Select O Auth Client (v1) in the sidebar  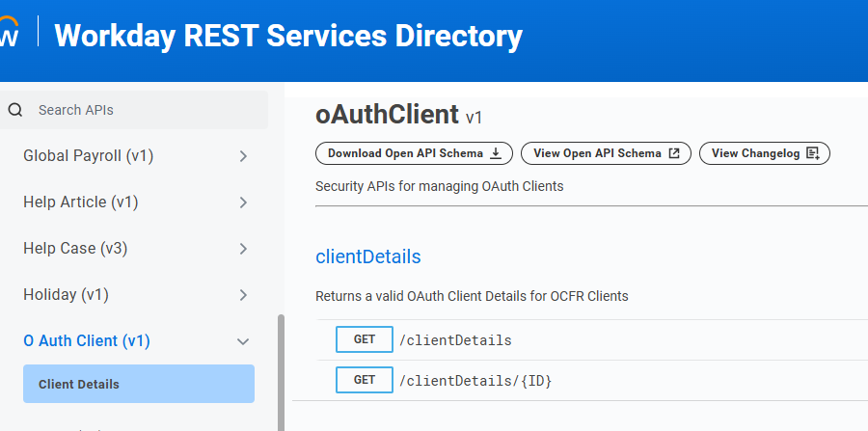click(87, 340)
